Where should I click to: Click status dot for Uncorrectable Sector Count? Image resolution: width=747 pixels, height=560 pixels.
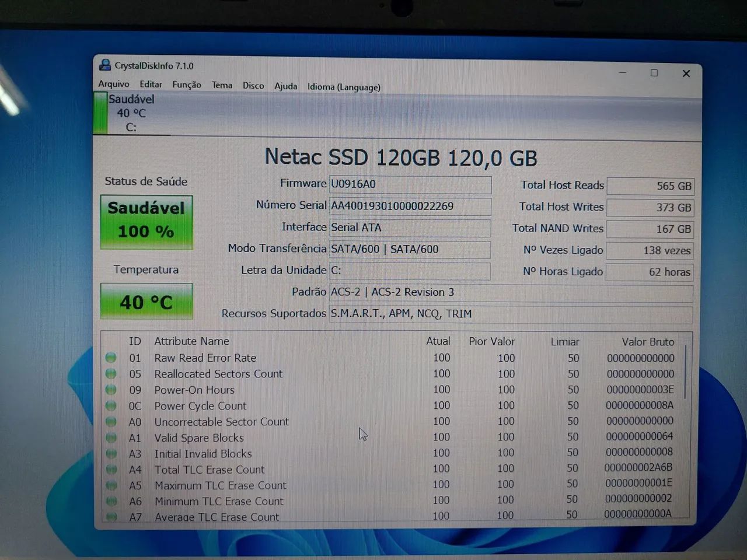tap(111, 421)
